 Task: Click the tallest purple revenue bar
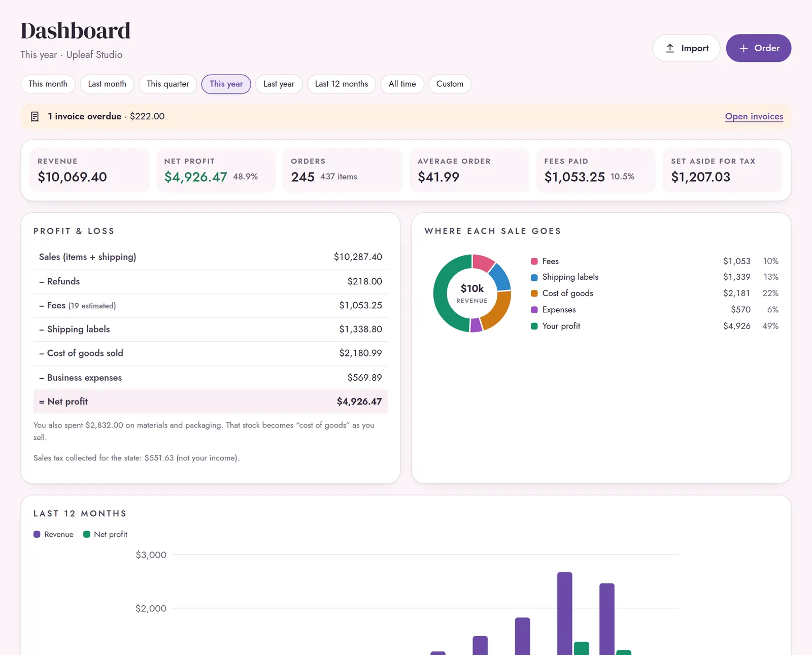[x=565, y=613]
